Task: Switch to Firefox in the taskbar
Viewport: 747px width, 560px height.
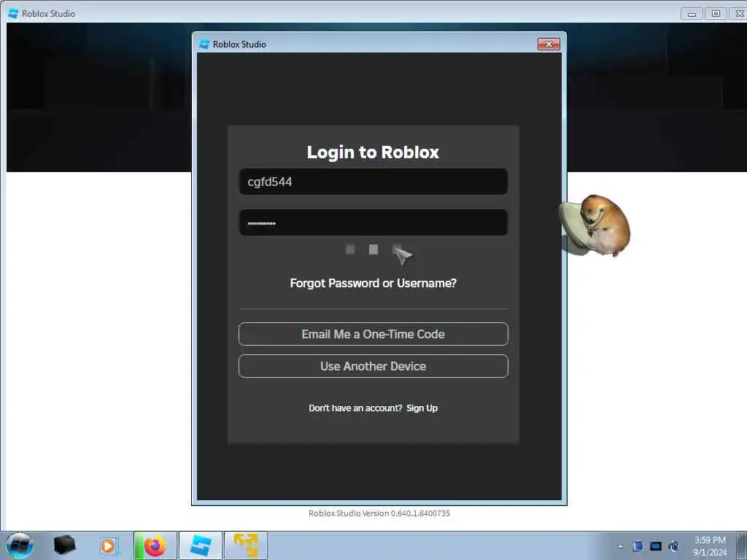Action: click(x=155, y=545)
